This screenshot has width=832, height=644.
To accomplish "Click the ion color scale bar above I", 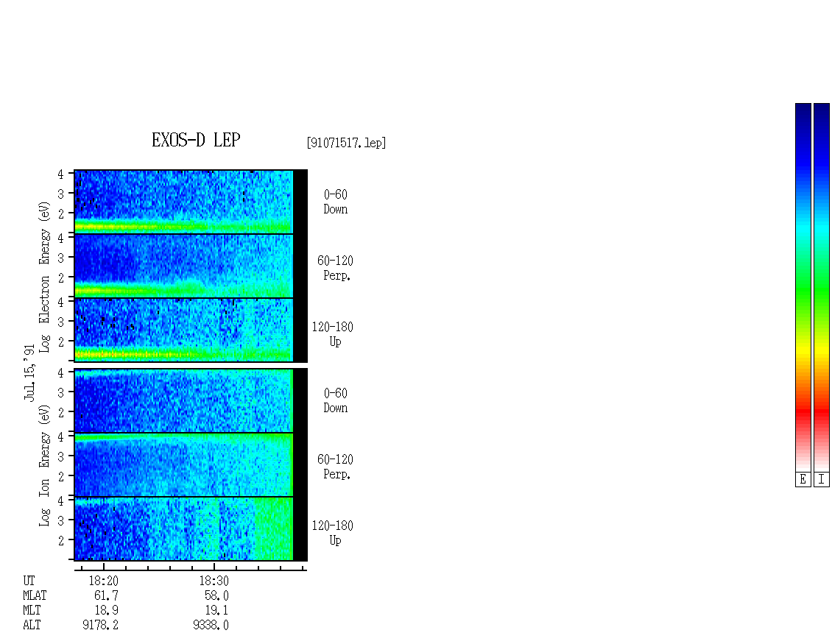I will click(x=822, y=287).
